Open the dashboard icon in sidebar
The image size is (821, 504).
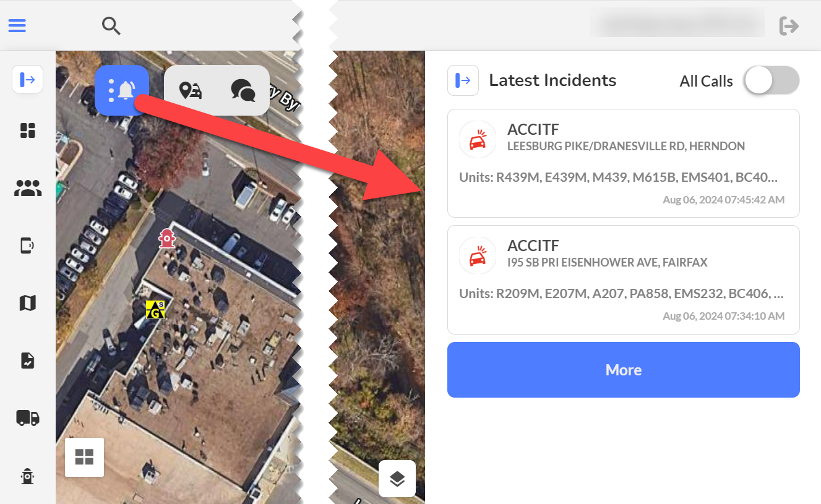pos(28,130)
